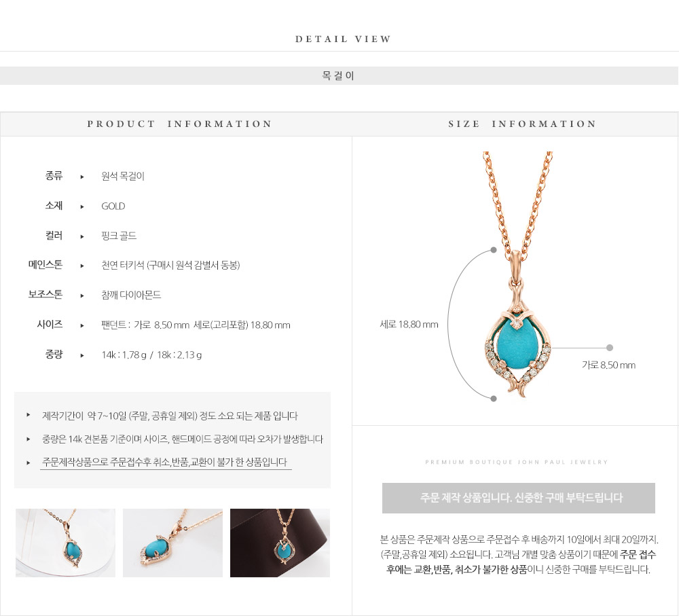Click the underlined 주문제작상품 cancellation notice text
Viewport: 679px width, 616px height.
tap(164, 463)
